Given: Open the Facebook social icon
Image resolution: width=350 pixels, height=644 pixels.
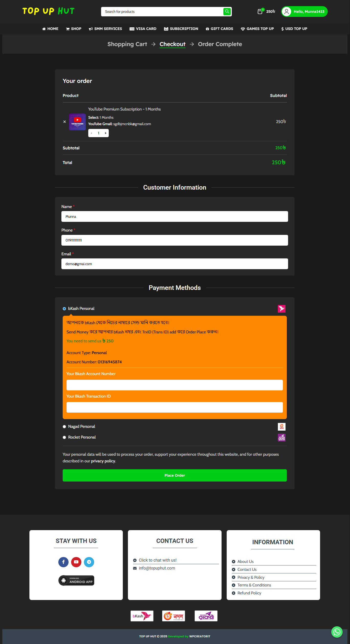Looking at the screenshot, I should (63, 562).
